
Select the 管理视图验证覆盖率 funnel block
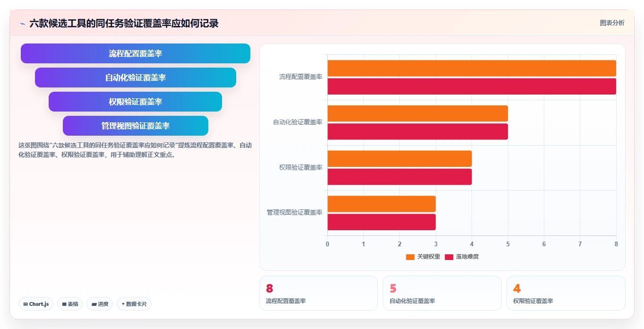coord(136,126)
